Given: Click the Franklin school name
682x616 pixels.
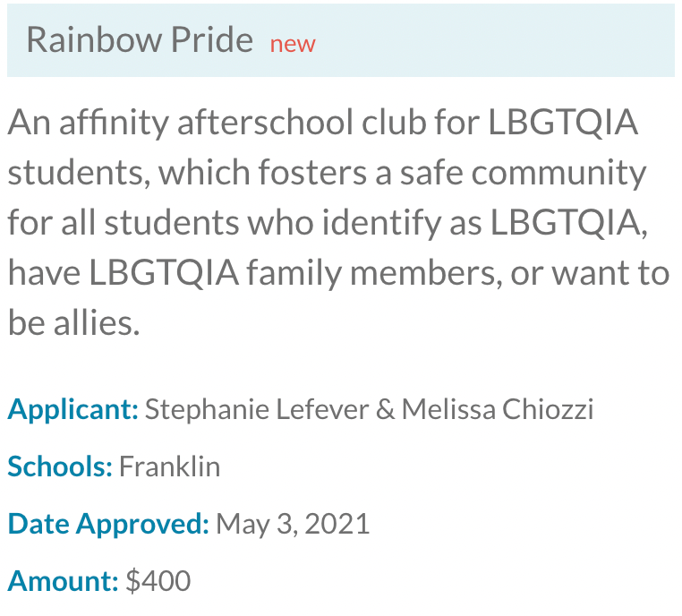Looking at the screenshot, I should (170, 466).
